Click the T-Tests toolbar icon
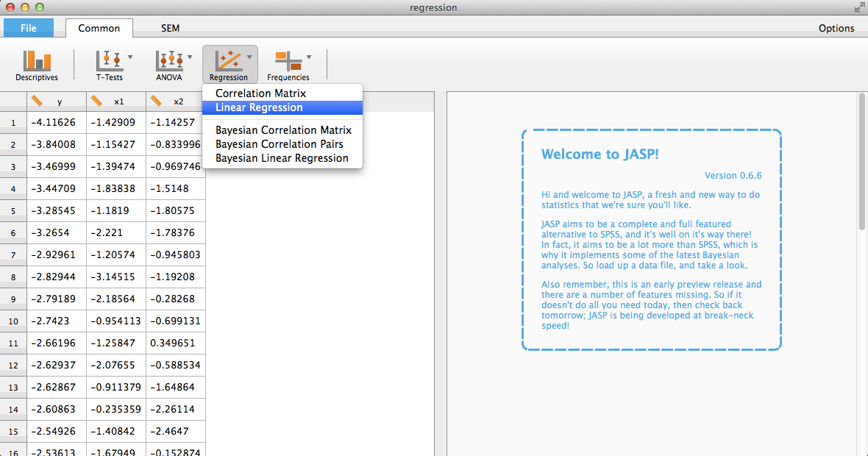The image size is (868, 456). pos(109,61)
